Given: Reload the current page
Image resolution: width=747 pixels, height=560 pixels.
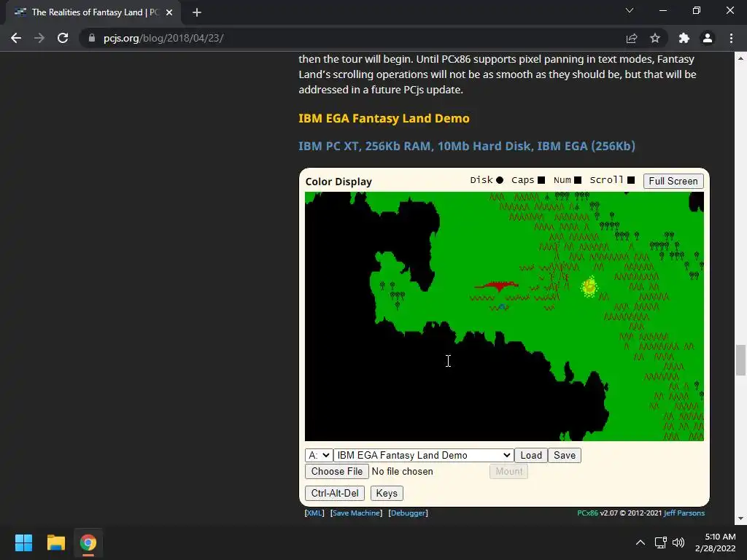Looking at the screenshot, I should [x=63, y=38].
